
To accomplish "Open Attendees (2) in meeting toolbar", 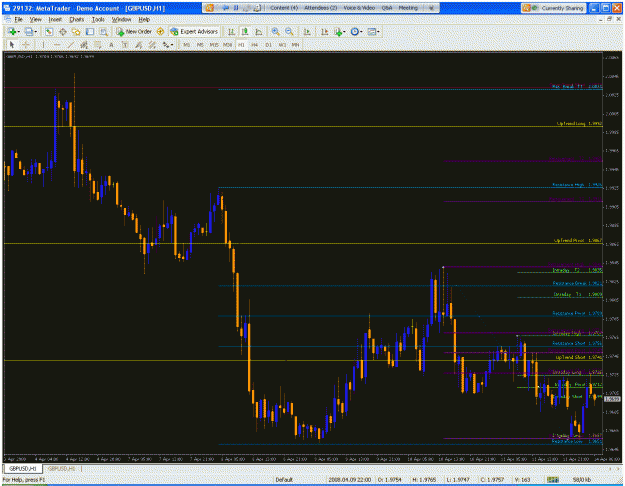I will pos(320,8).
